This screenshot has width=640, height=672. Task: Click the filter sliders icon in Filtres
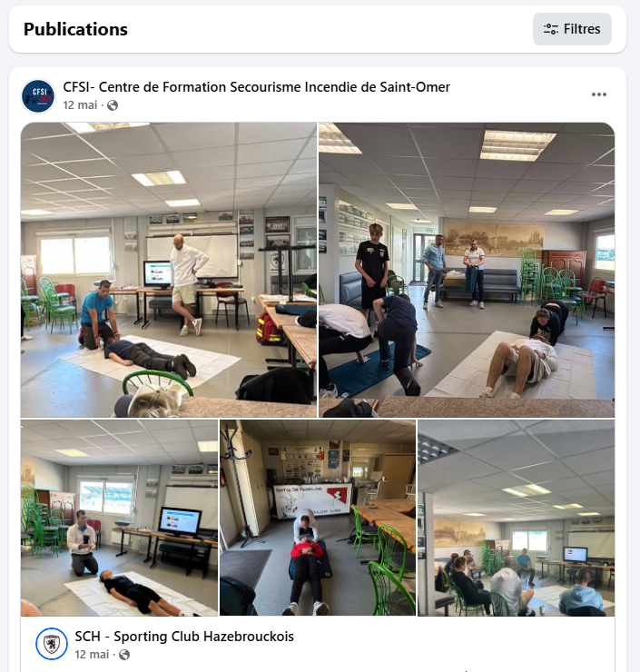click(x=550, y=29)
